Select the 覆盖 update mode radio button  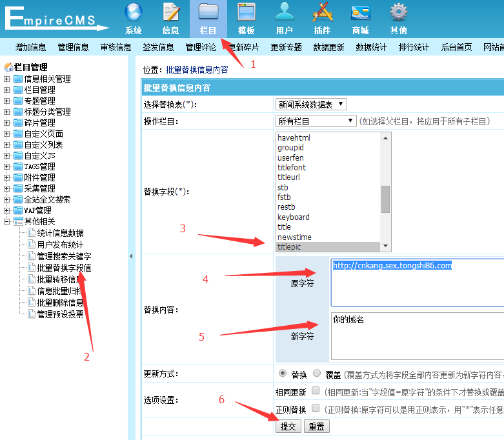(317, 373)
